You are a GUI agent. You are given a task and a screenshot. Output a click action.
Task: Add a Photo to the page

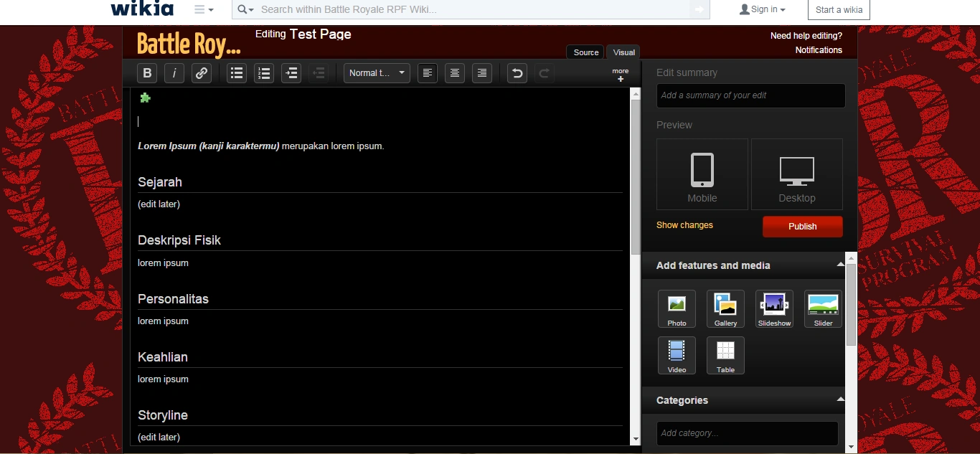677,309
